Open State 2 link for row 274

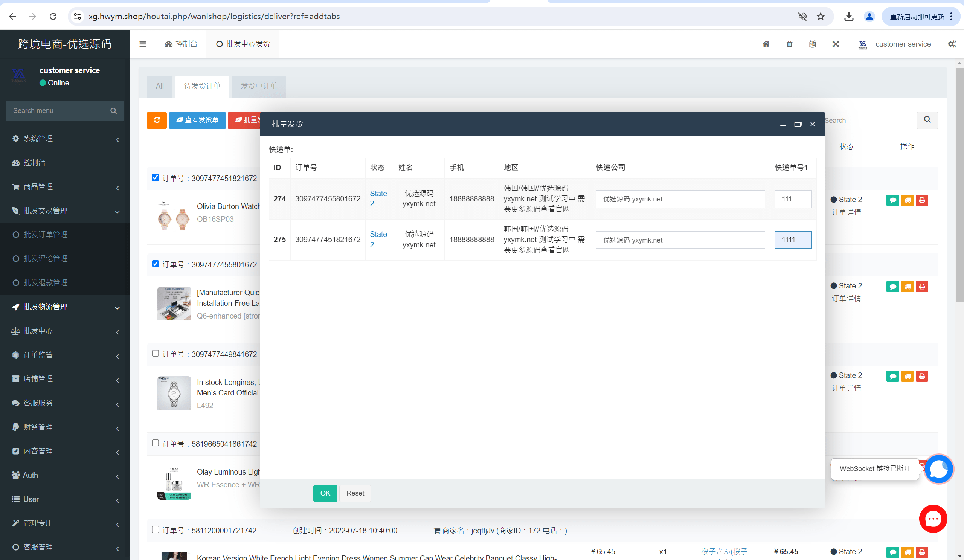coord(378,198)
